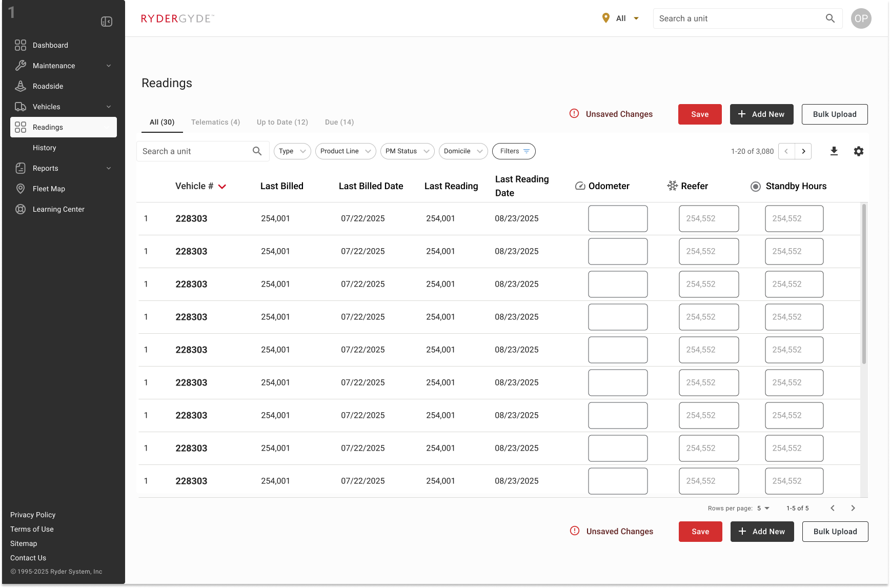Screen dimensions: 890x588
Task: Click the top Unsaved Changes warning icon
Action: coord(574,114)
